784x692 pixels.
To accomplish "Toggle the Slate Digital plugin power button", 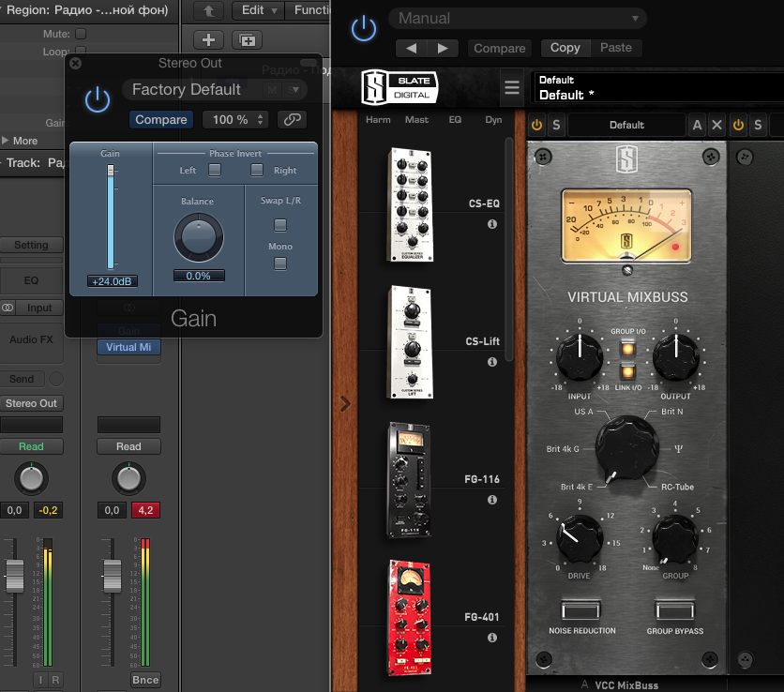I will click(x=364, y=28).
